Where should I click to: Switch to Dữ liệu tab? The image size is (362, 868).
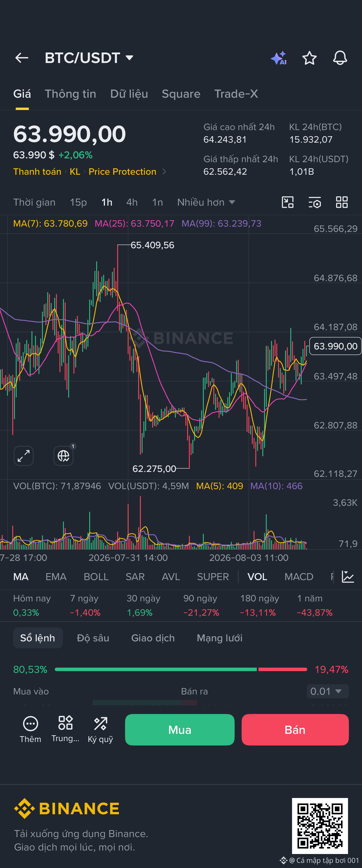click(x=129, y=94)
